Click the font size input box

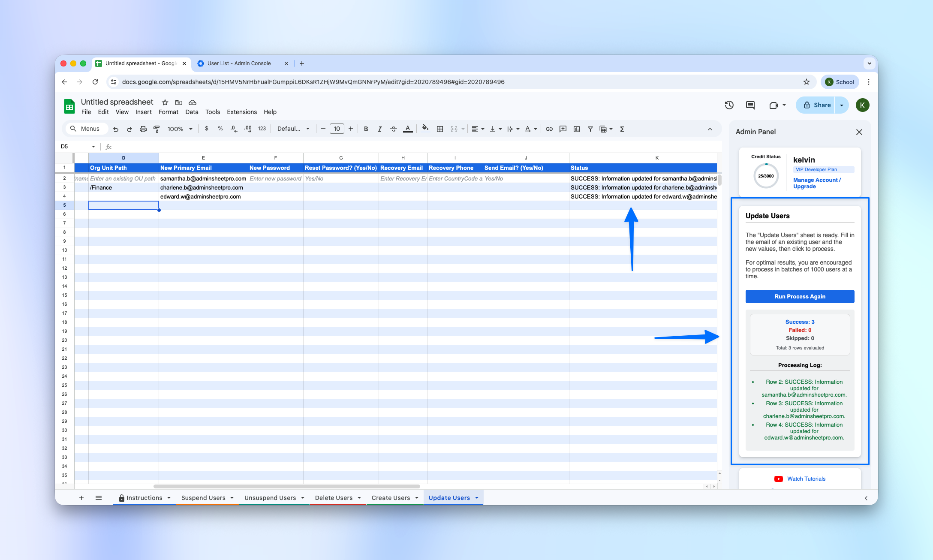pos(337,129)
